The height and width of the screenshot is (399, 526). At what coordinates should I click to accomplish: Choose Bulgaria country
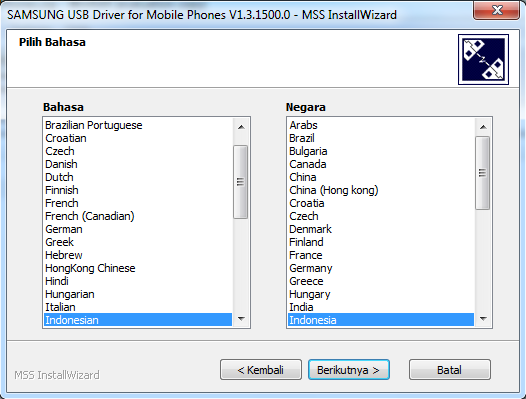(x=381, y=151)
